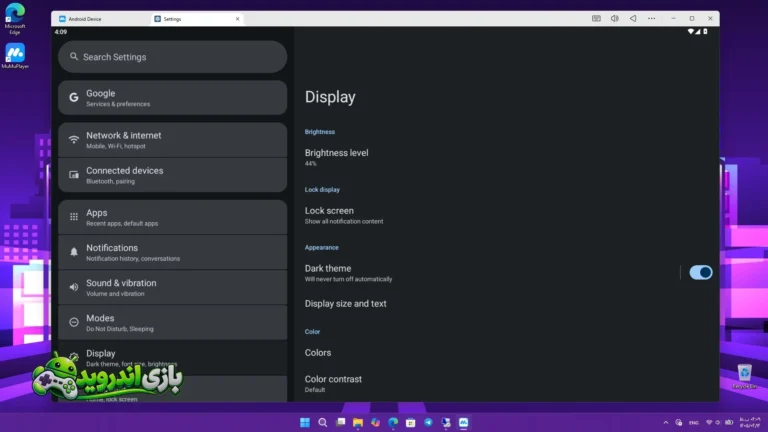The height and width of the screenshot is (432, 768).
Task: Open File Explorer from the taskbar
Action: coord(358,422)
